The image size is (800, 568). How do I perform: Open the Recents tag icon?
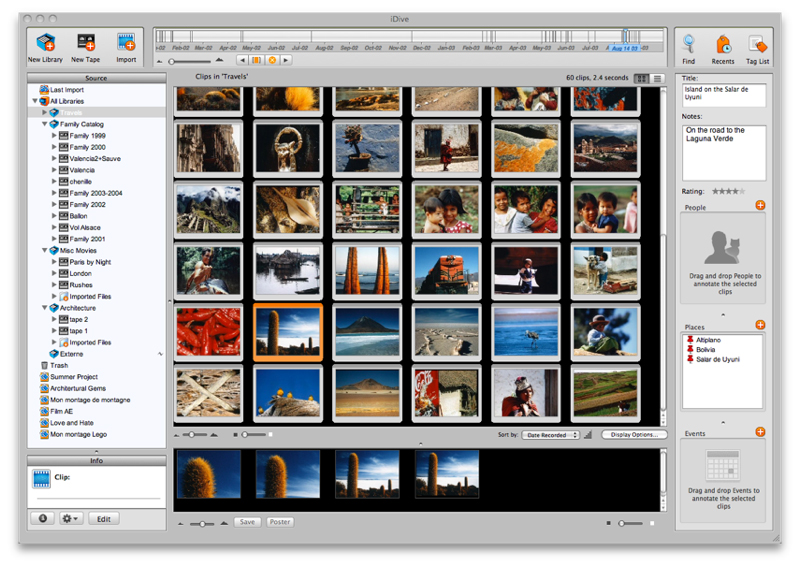click(x=723, y=44)
